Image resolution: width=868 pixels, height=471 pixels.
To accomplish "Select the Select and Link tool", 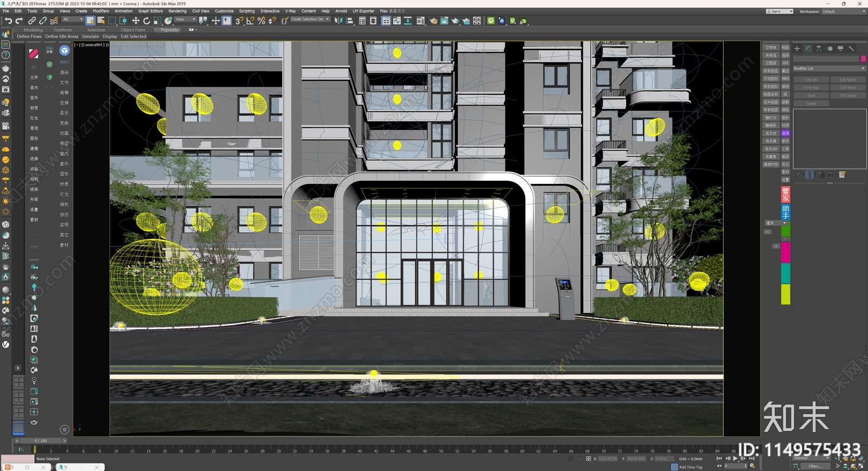I will 32,21.
